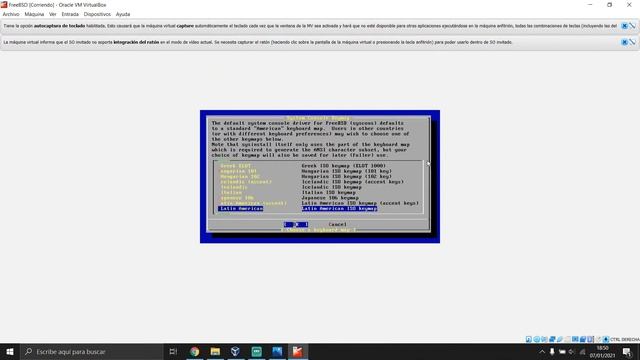Expand the hidden system tray icons
The width and height of the screenshot is (640, 360).
click(x=542, y=351)
